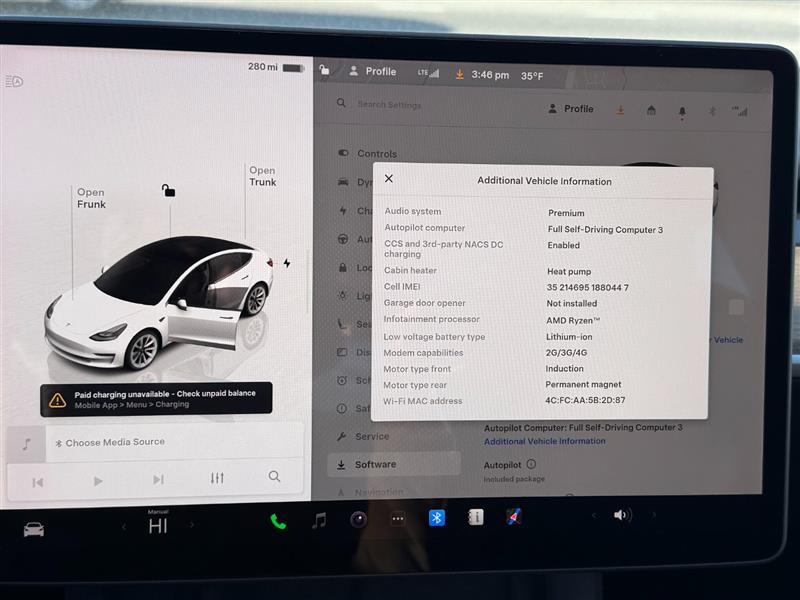Tap the music note album placeholder

[27, 444]
